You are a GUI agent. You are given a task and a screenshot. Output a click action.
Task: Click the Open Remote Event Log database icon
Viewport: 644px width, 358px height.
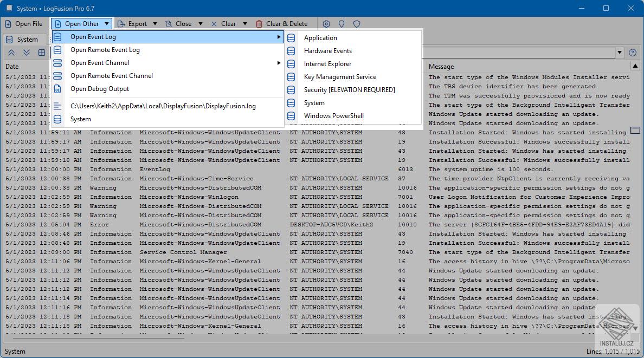coord(57,50)
